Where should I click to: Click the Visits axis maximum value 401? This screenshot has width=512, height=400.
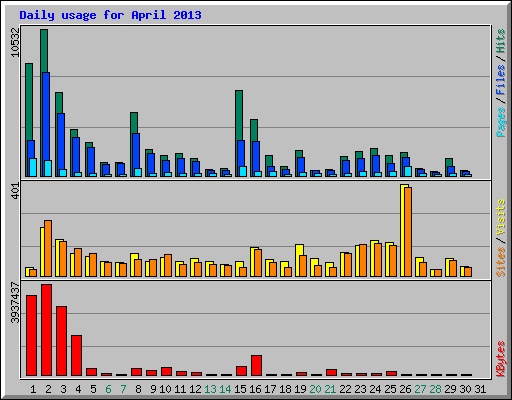point(15,191)
